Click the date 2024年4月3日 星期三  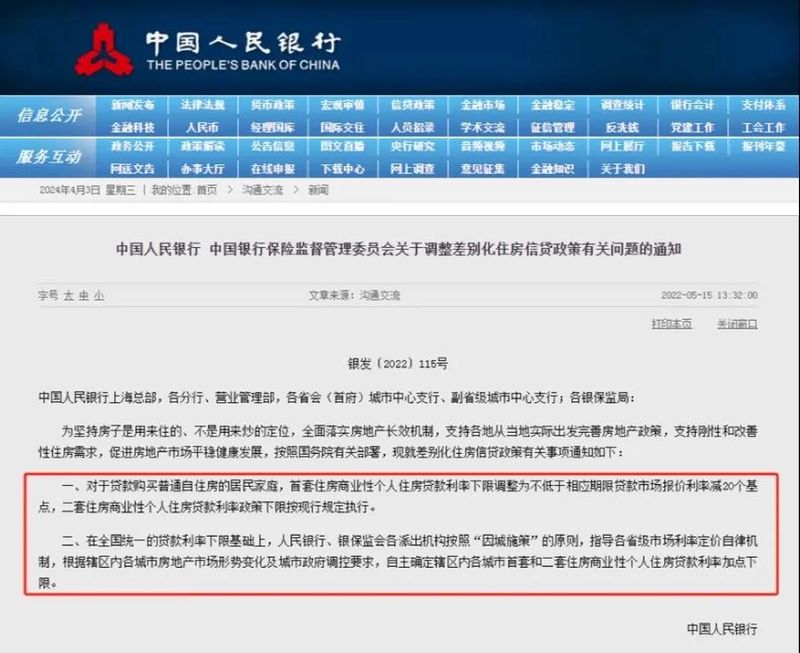87,190
